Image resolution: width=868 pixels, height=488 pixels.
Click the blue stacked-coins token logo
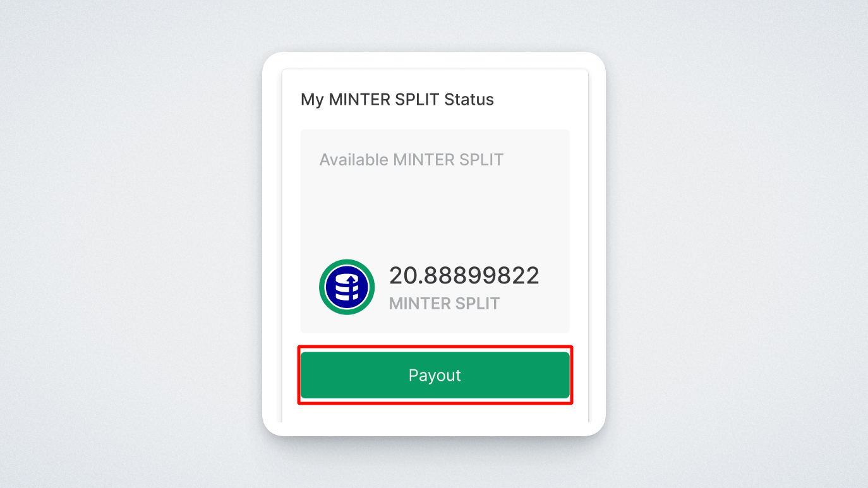pyautogui.click(x=347, y=287)
